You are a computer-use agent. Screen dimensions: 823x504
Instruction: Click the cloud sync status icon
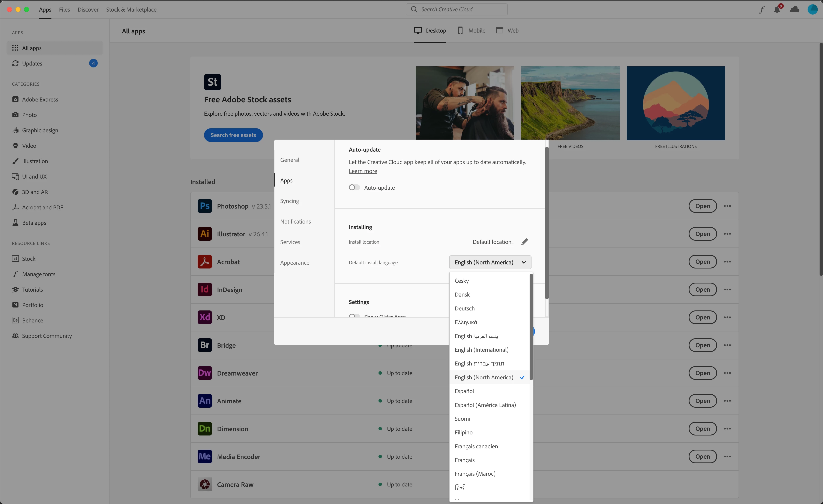(x=794, y=9)
